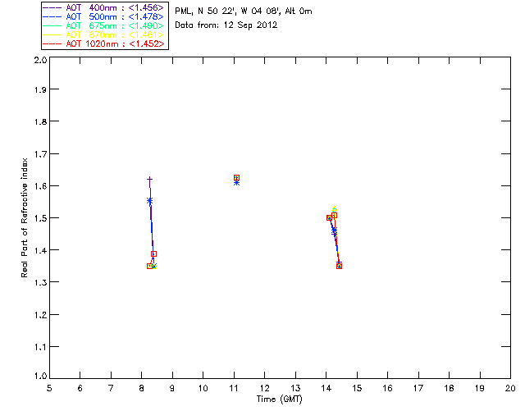Click the x-axis tick label 14
The height and width of the screenshot is (420, 525).
pos(326,388)
